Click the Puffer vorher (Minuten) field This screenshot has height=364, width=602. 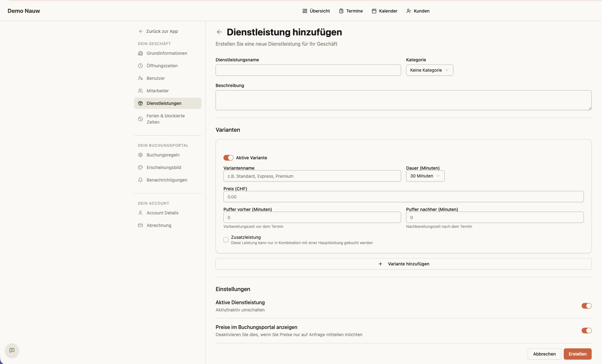click(x=312, y=217)
